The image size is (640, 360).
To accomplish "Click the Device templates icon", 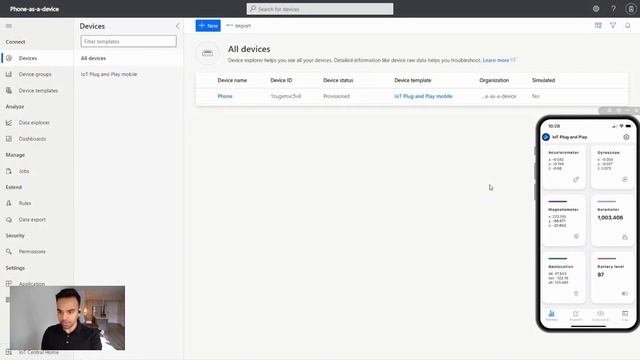I will [9, 91].
